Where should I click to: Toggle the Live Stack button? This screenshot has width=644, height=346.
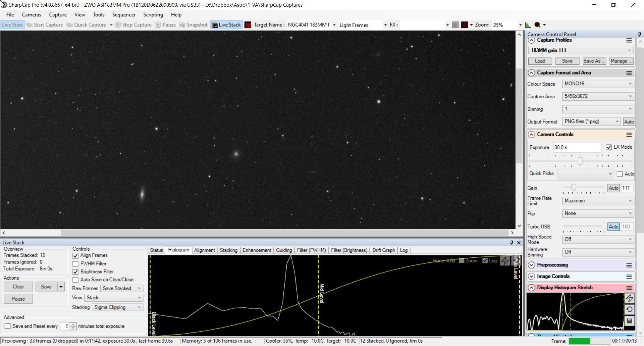pos(226,25)
